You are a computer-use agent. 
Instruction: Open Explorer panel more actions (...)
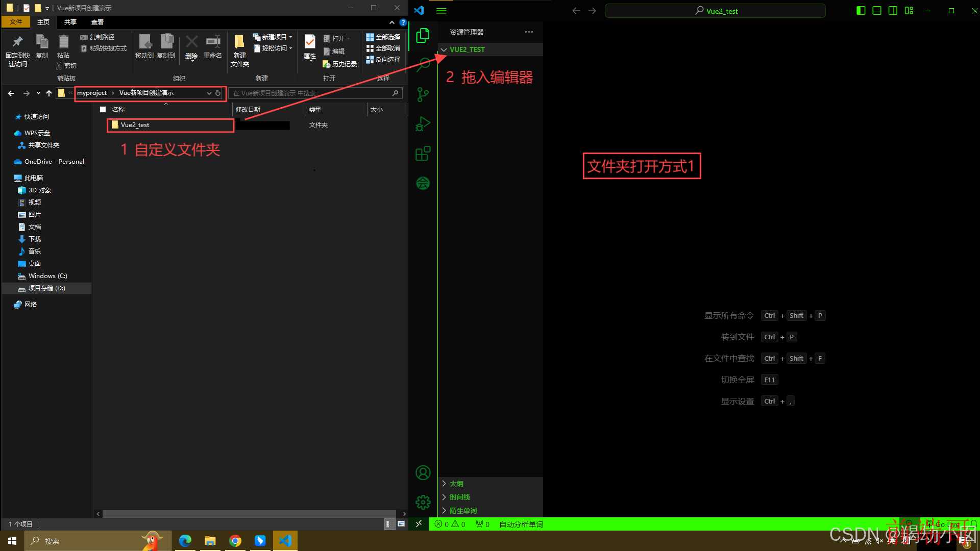pos(529,32)
